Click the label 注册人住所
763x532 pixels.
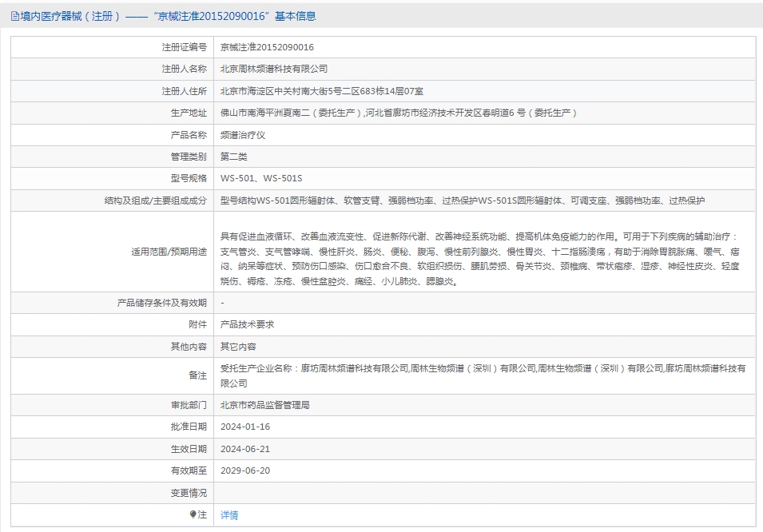(184, 91)
